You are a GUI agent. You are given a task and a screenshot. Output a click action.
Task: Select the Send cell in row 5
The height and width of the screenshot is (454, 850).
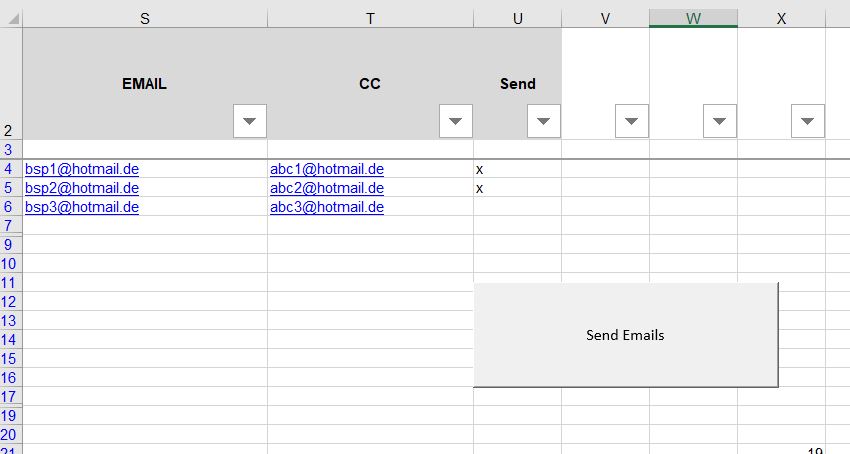tap(517, 188)
